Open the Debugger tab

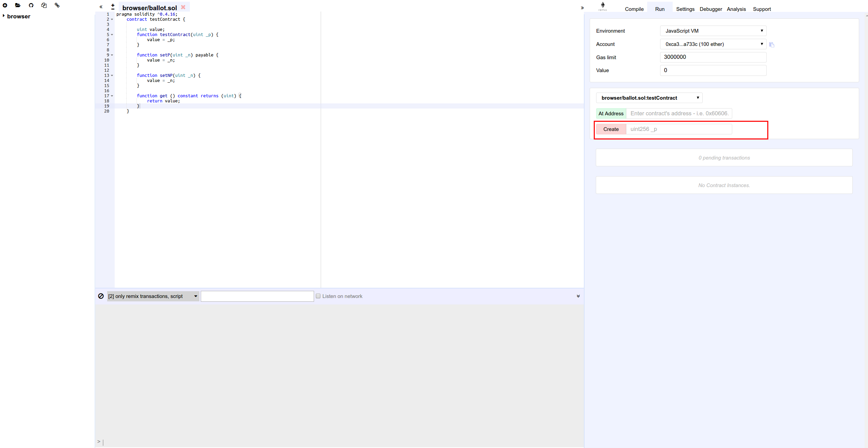pyautogui.click(x=710, y=9)
